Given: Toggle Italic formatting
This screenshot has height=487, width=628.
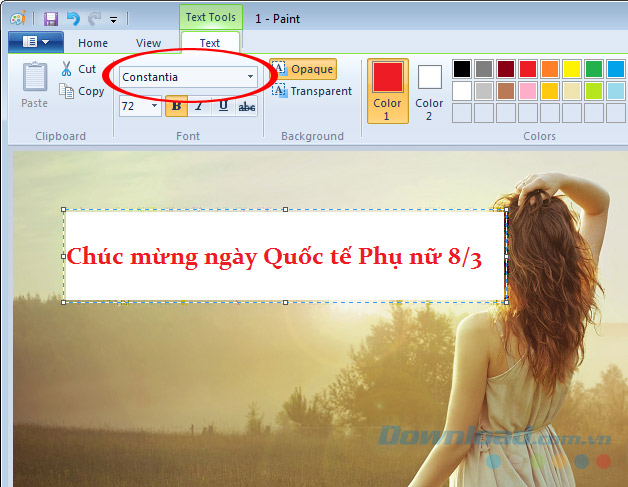Looking at the screenshot, I should click(199, 106).
